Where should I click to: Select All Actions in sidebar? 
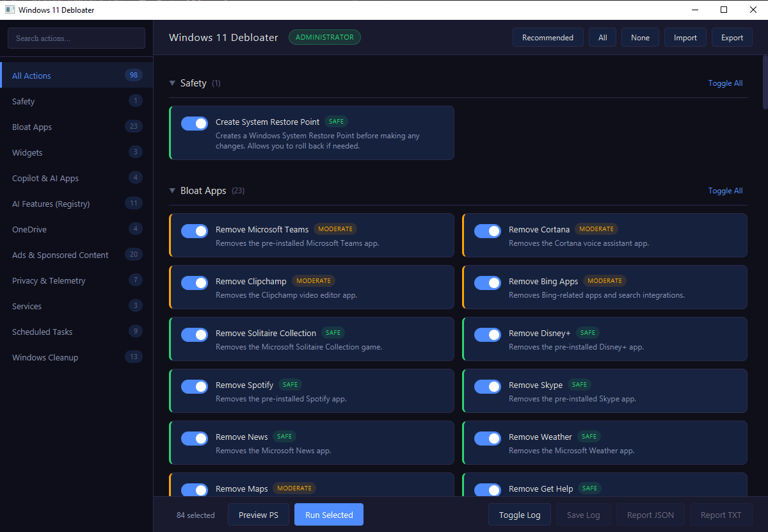pos(77,76)
